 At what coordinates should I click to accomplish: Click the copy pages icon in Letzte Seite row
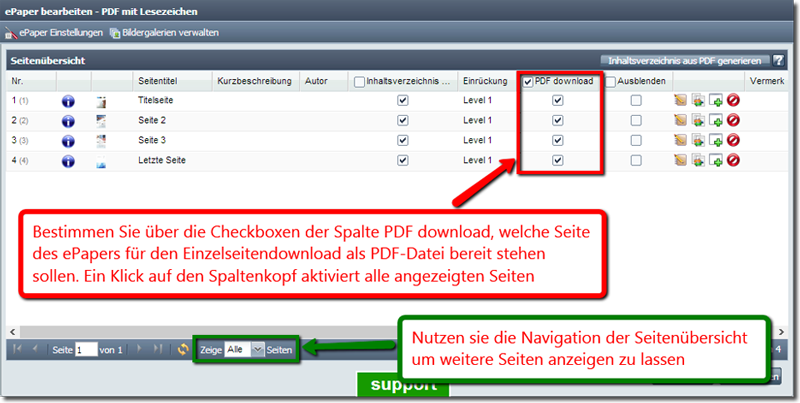pyautogui.click(x=698, y=160)
